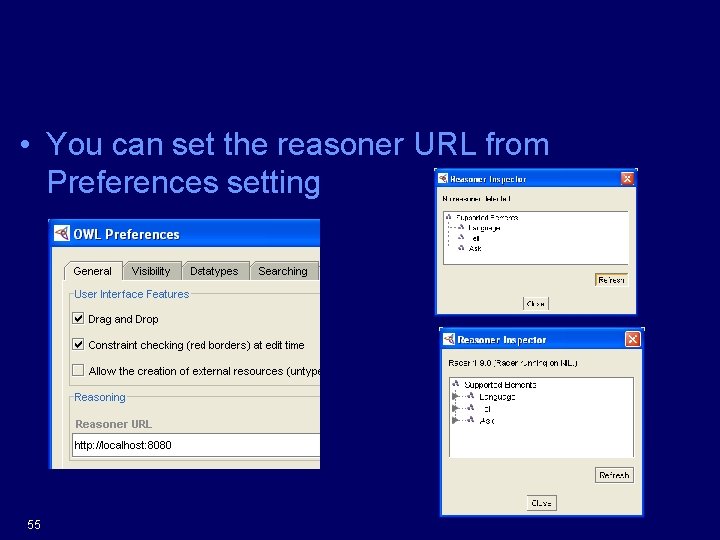Click 'No reasoner detected' status text in upper inspector
The height and width of the screenshot is (540, 720).
pyautogui.click(x=477, y=199)
